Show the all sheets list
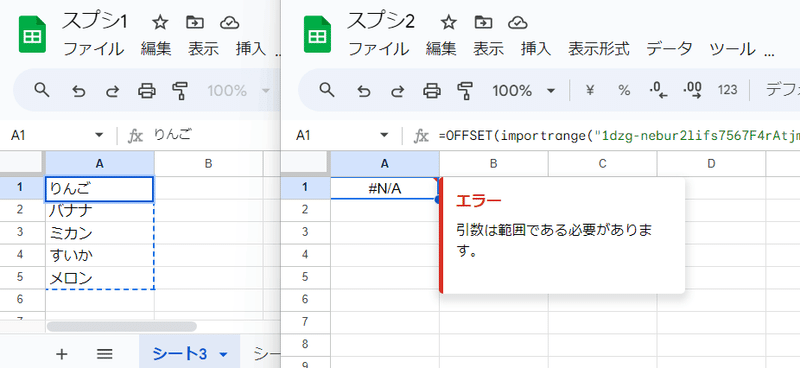This screenshot has width=800, height=368. [x=105, y=354]
